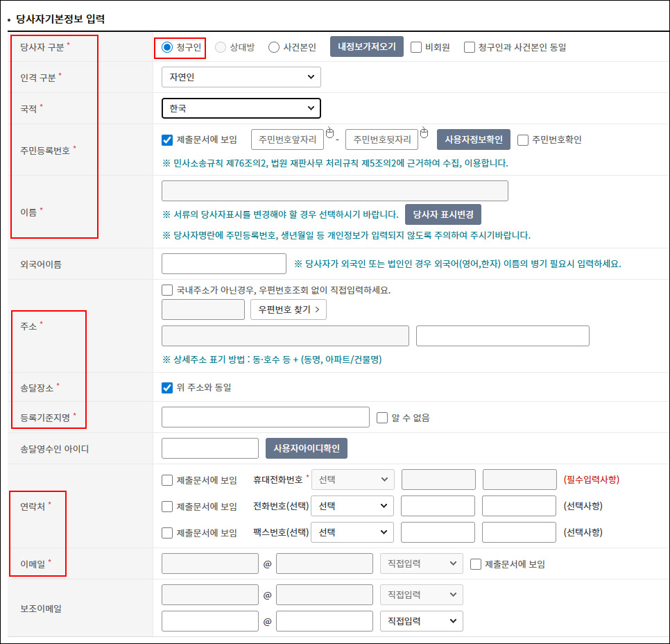Check 청구인과 사건본인 동일 checkbox
The width and height of the screenshot is (670, 644).
pos(469,47)
